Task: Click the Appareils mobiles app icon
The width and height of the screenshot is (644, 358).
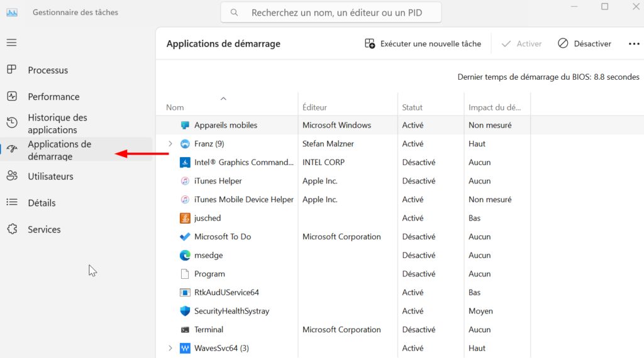Action: click(x=186, y=125)
